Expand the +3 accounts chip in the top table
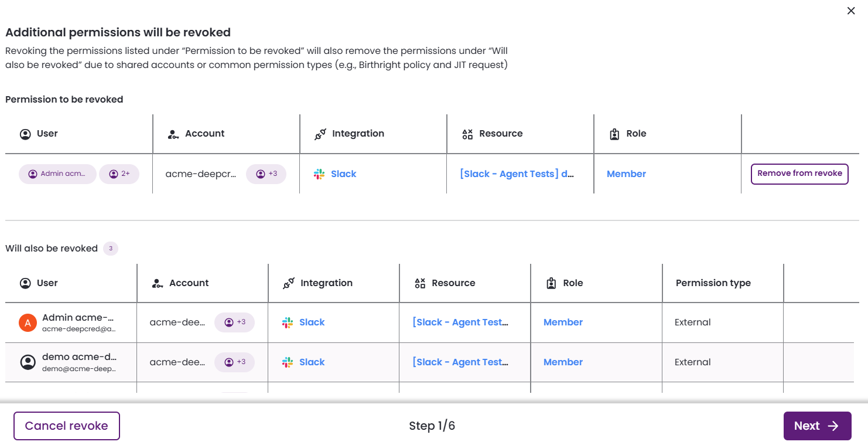 coord(266,174)
